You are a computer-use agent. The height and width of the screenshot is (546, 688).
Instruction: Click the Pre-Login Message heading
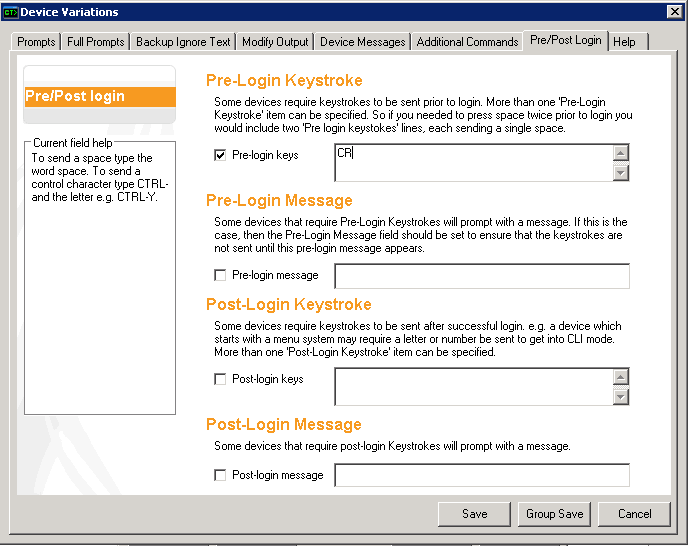click(279, 201)
